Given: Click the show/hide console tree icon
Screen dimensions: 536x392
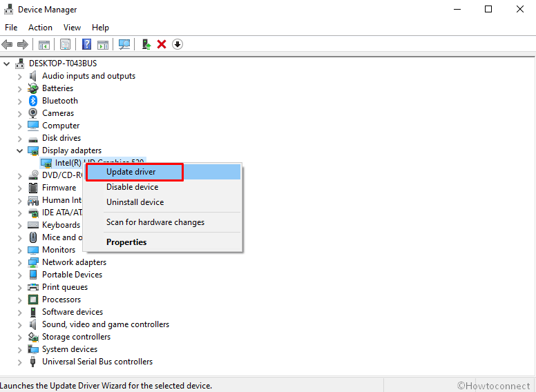Looking at the screenshot, I should (44, 44).
